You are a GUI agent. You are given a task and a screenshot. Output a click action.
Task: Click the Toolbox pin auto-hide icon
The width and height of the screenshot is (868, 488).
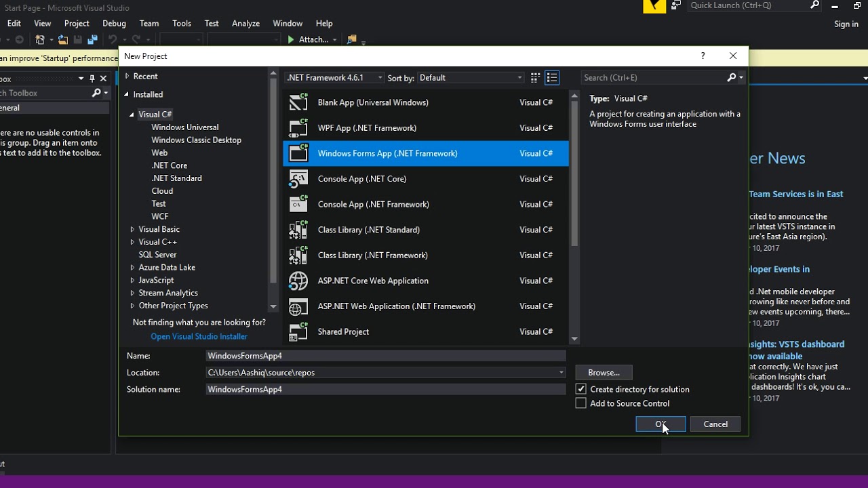click(x=92, y=79)
